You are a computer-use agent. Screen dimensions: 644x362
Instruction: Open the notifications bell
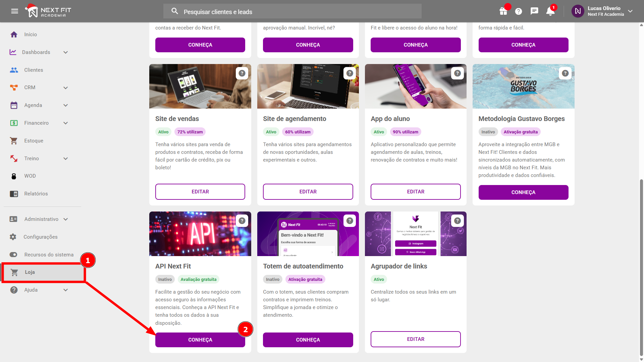[550, 11]
